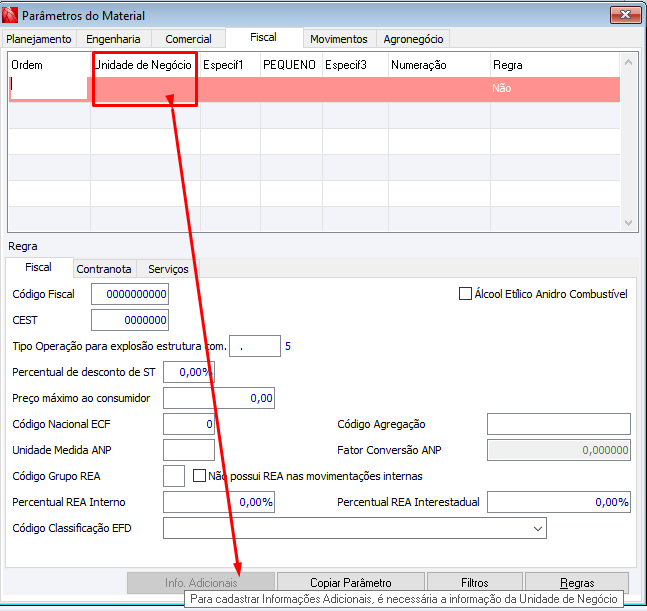
Task: Open the Engenharia tab
Action: (x=113, y=39)
